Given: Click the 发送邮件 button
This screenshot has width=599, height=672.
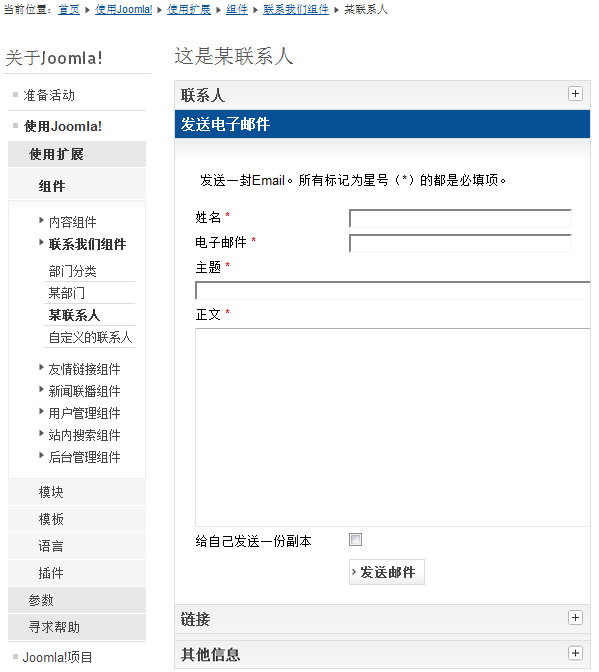Looking at the screenshot, I should [x=386, y=572].
